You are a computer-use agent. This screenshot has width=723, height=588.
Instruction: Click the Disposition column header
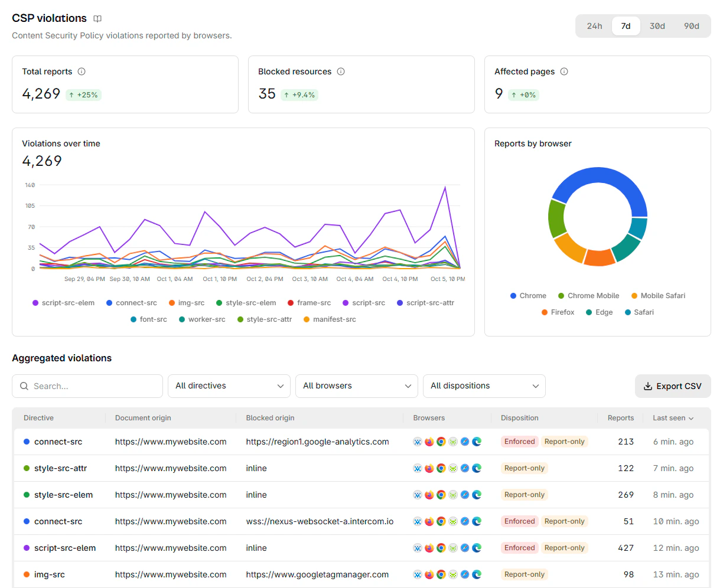point(519,418)
